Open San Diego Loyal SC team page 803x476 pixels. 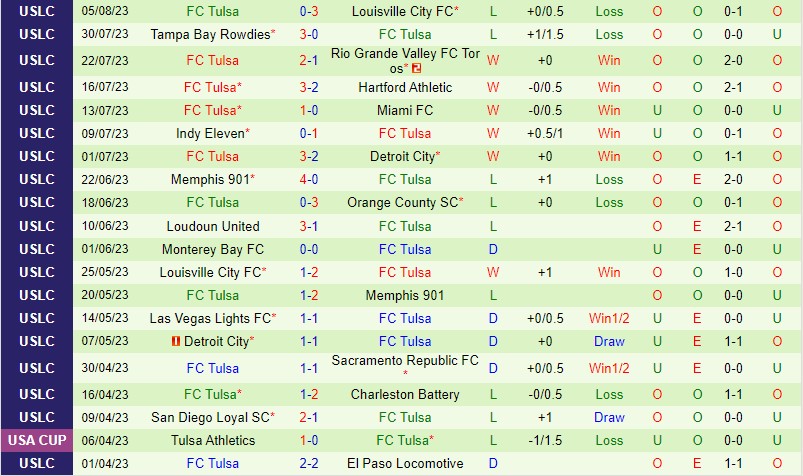coord(210,417)
